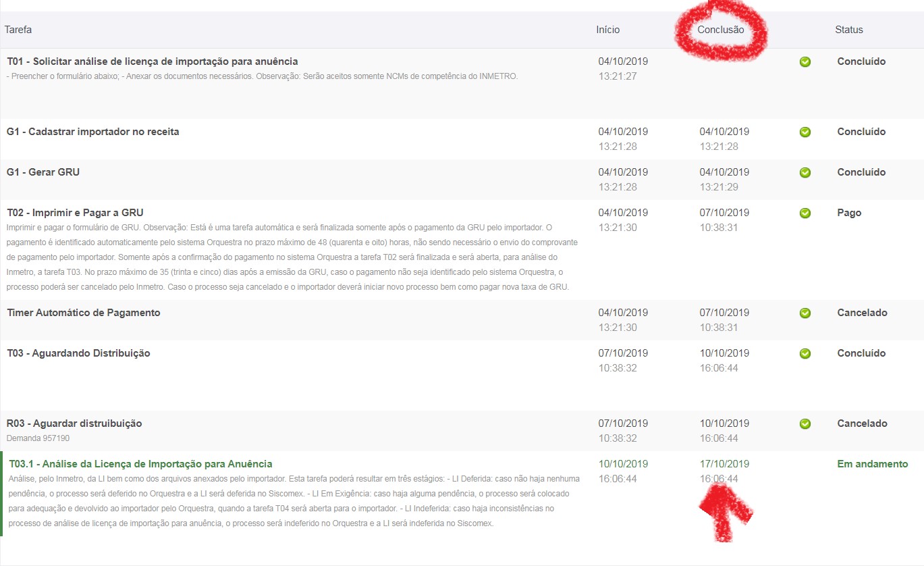Select the Em andamento status label
924x566 pixels.
[871, 464]
